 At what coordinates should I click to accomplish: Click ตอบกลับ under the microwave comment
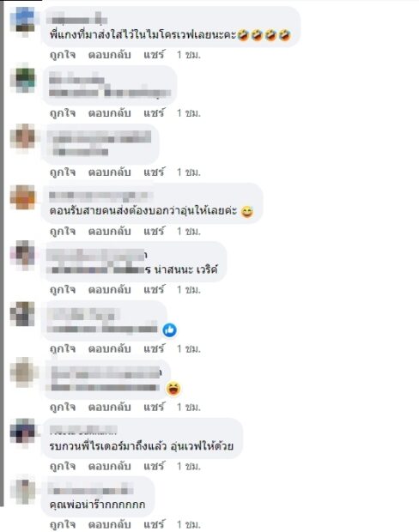click(x=109, y=55)
